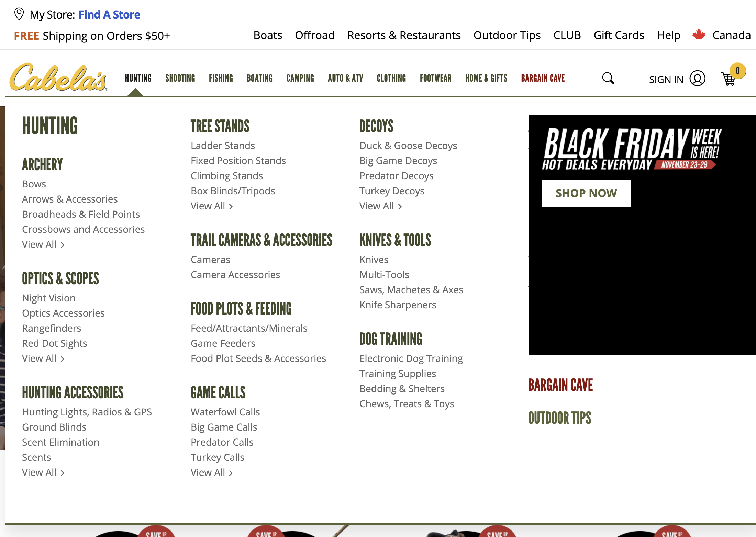Select Camping from the navigation

pyautogui.click(x=300, y=78)
